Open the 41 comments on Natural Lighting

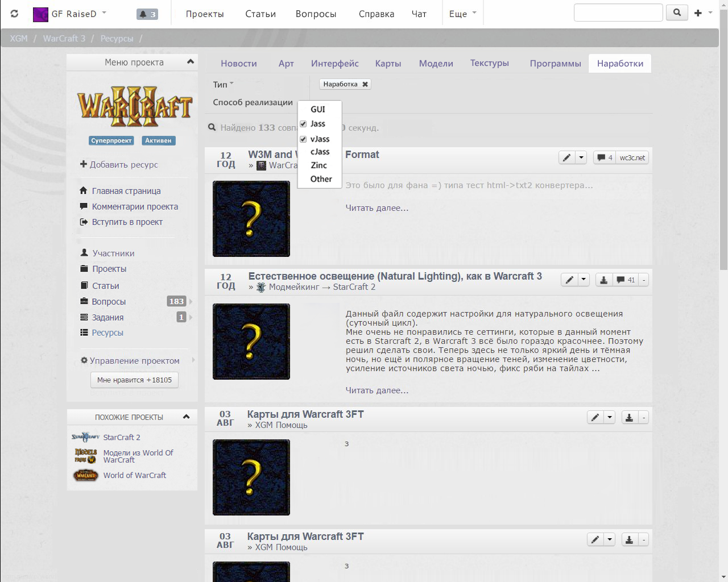[x=626, y=280]
